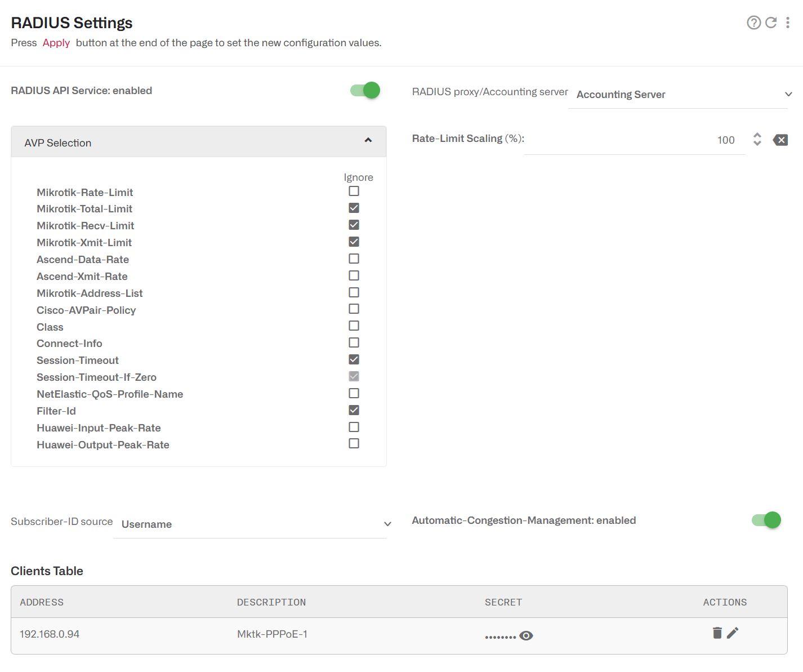Reveal the secret for Mktk-PPPoE-1

[527, 635]
